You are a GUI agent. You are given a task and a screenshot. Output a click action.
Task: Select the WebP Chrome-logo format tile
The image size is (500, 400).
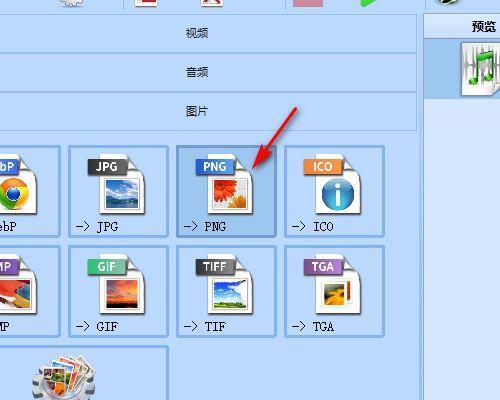[30, 191]
